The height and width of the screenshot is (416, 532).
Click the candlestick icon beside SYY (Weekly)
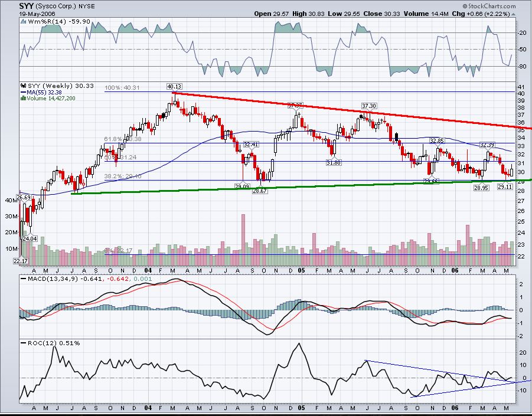(x=24, y=86)
